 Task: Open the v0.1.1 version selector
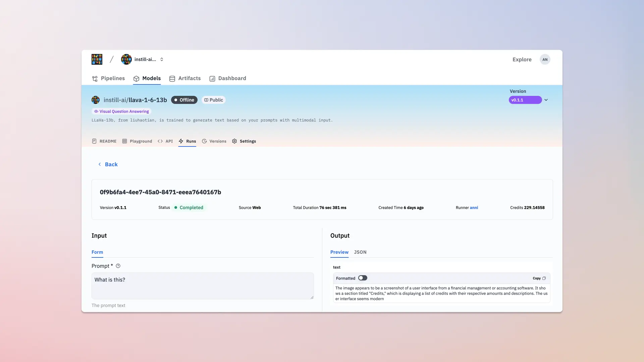tap(525, 100)
